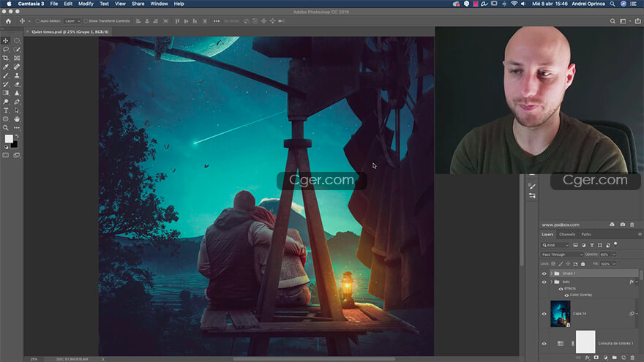Toggle Quick Mask mode
The height and width of the screenshot is (362, 644).
point(6,155)
